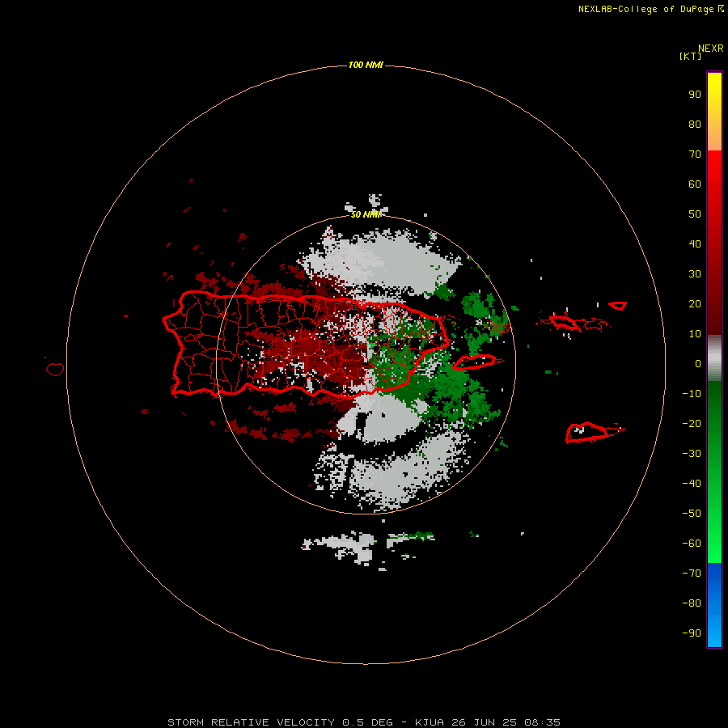Click the 0 knot scale label
This screenshot has height=728, width=728.
698,364
